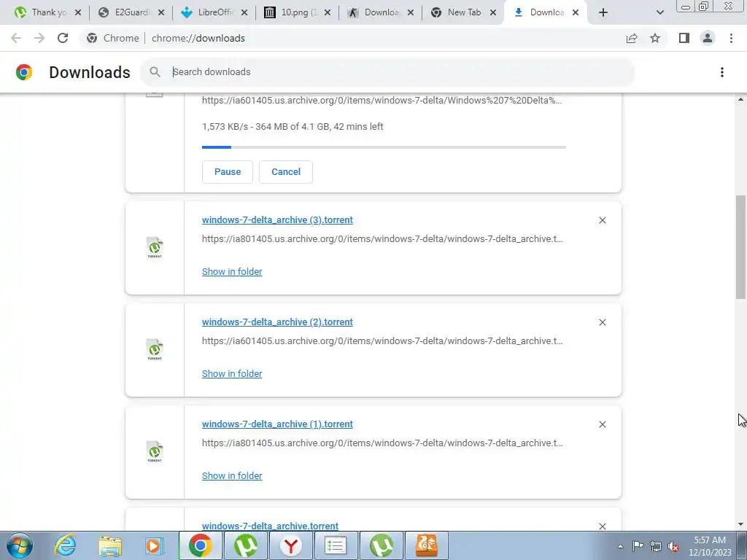Viewport: 747px width, 560px height.
Task: Close the 10.png tab
Action: coord(328,12)
